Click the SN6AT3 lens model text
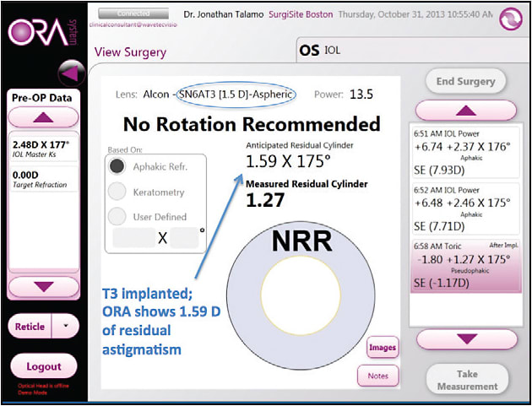The width and height of the screenshot is (532, 406). [236, 95]
